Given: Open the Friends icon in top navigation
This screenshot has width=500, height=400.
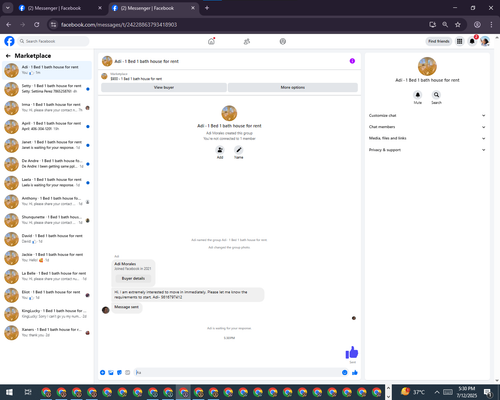Looking at the screenshot, I should (247, 41).
